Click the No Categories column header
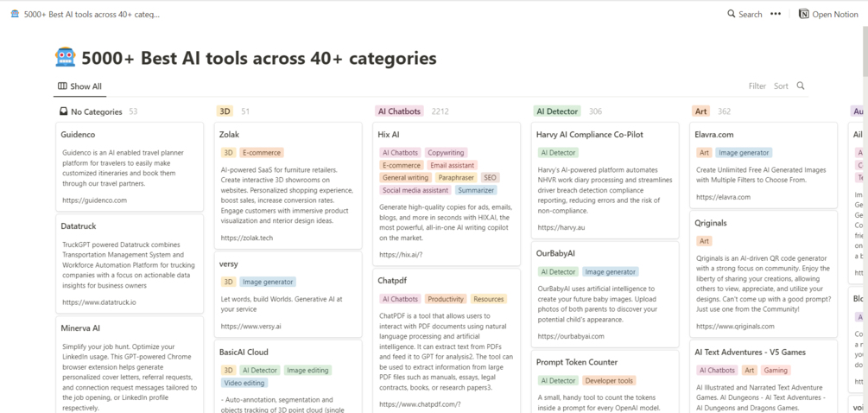The width and height of the screenshot is (868, 413). point(97,111)
